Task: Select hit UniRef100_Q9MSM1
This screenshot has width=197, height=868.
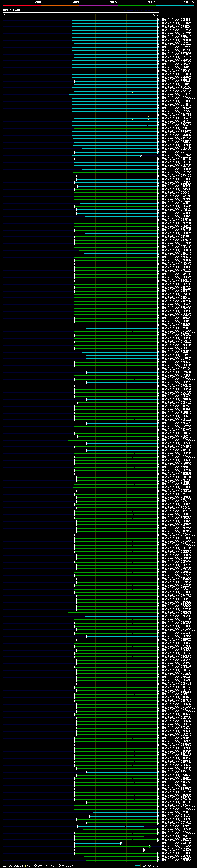Action: coord(177,20)
